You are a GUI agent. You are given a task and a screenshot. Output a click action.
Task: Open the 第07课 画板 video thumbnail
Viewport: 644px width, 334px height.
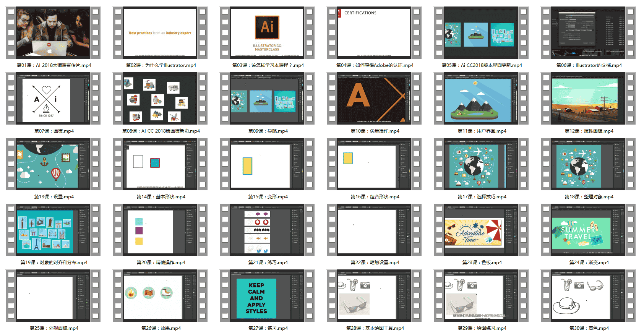tap(53, 98)
